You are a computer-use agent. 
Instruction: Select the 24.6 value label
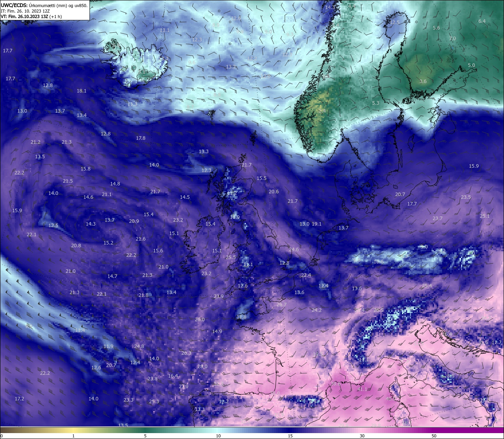294,250
